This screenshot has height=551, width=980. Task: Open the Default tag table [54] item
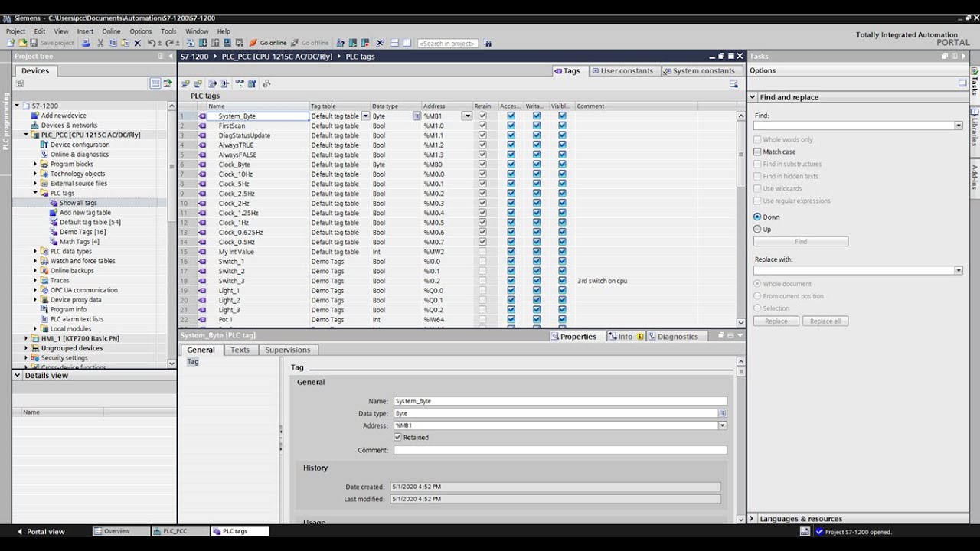click(x=90, y=222)
